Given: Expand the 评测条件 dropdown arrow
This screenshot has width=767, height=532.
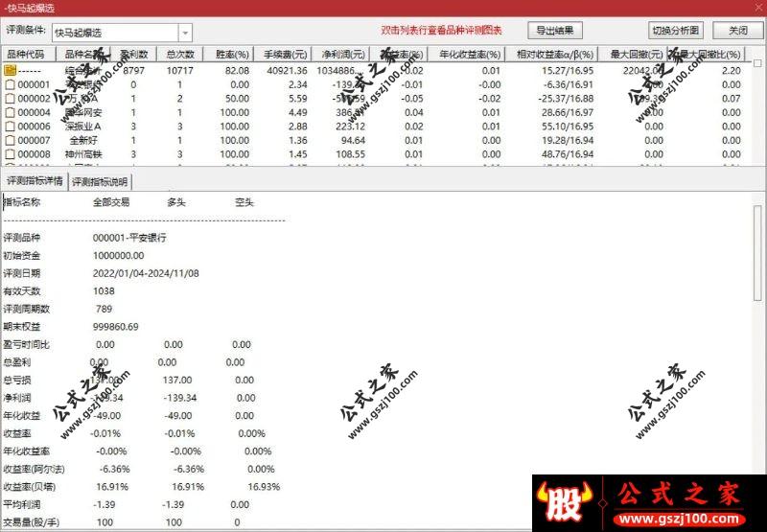Looking at the screenshot, I should point(185,33).
